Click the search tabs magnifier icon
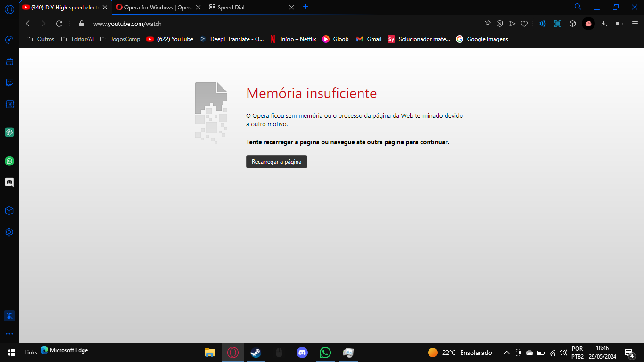This screenshot has height=362, width=644. click(578, 7)
